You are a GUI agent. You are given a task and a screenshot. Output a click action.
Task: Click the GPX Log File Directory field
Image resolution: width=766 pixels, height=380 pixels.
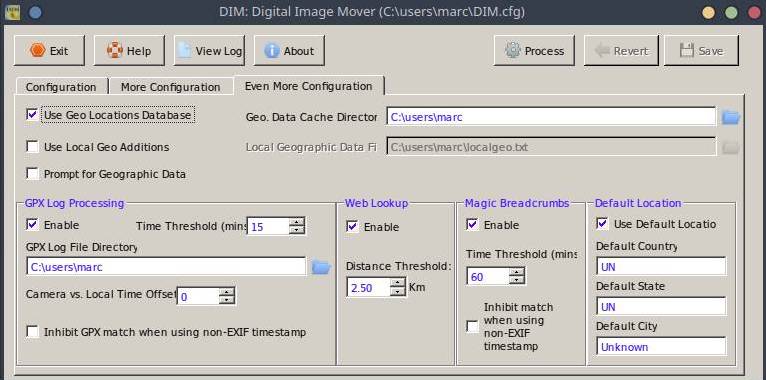coord(166,267)
